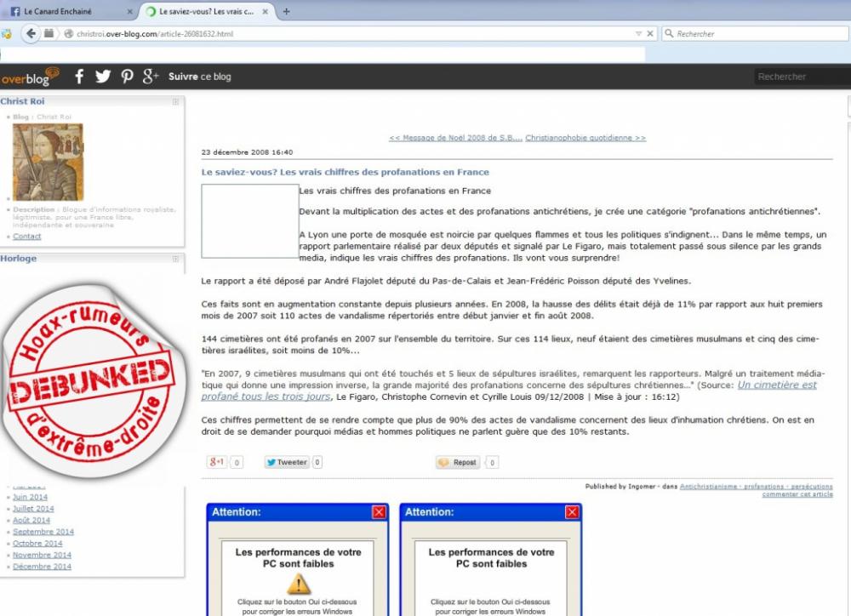Open the URL history dropdown arrow
Image resolution: width=851 pixels, height=616 pixels.
(x=638, y=34)
